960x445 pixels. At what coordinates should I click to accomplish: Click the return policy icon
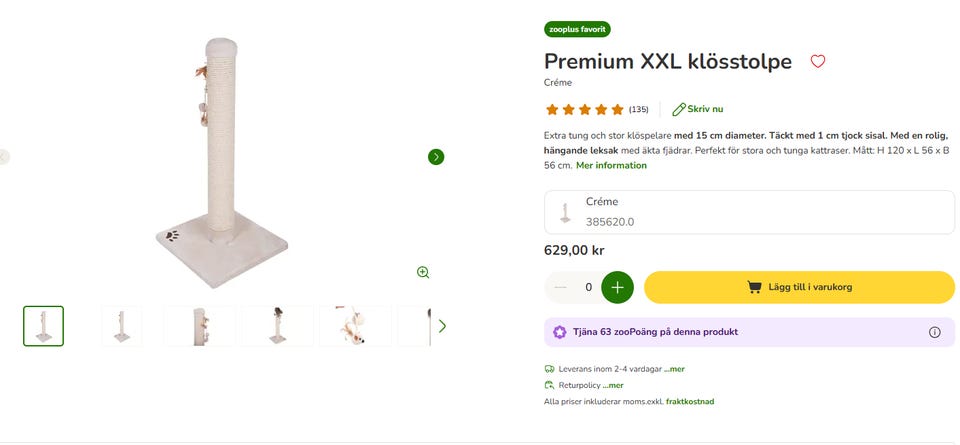(x=549, y=385)
